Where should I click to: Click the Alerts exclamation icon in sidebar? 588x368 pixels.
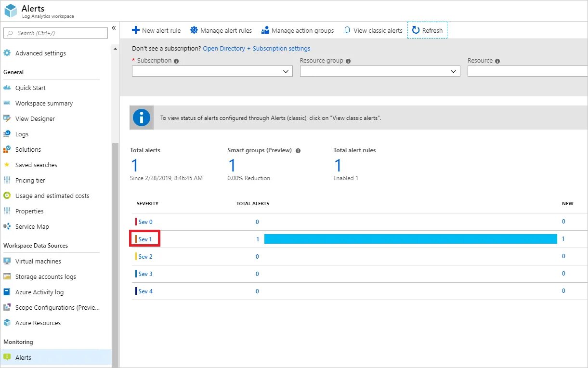coord(7,357)
